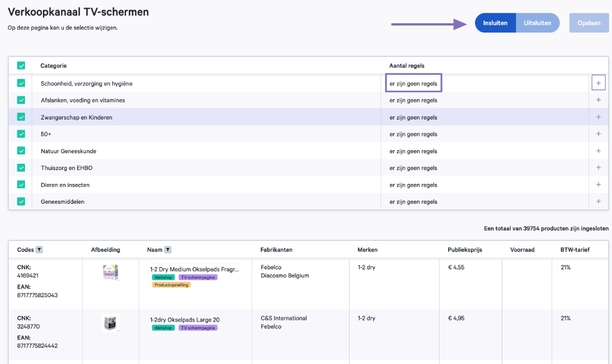Uncheck Dieren en insecten category

pos(21,185)
